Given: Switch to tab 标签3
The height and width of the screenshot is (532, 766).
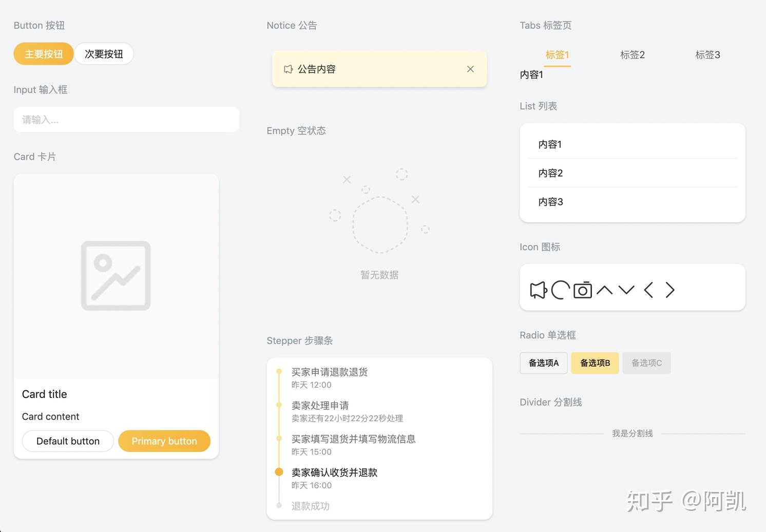Looking at the screenshot, I should coord(707,55).
